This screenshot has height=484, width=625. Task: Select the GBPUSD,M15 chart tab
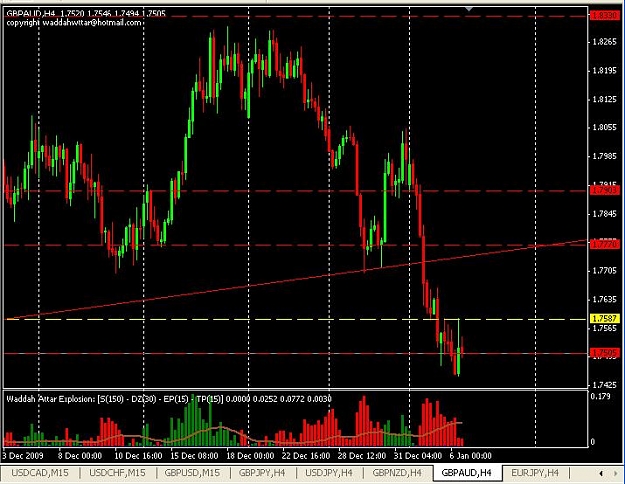(192, 473)
